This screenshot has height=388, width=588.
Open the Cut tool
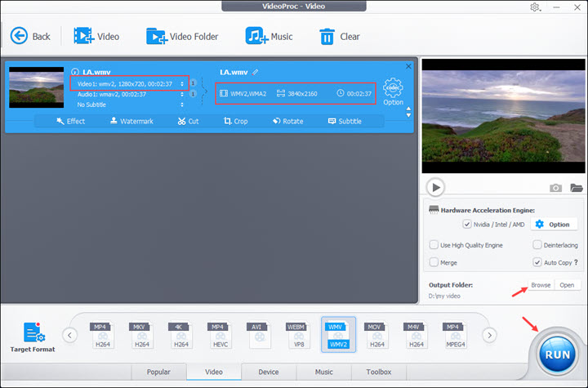tap(189, 121)
